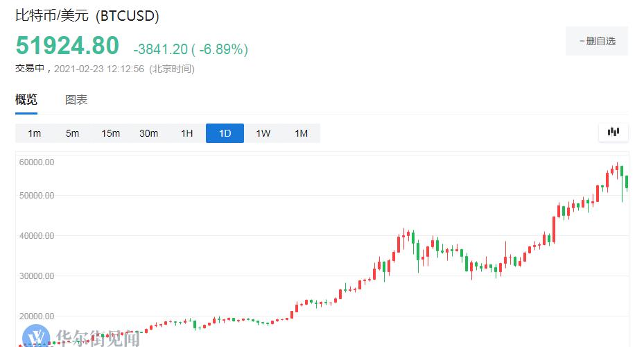Choose the 30m timeframe
The width and height of the screenshot is (644, 347).
[148, 133]
